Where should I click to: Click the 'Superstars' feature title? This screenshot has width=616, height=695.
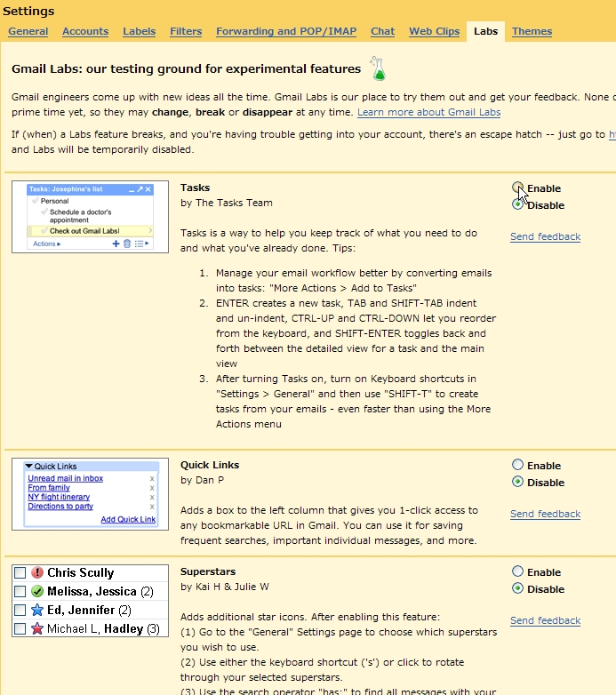tap(208, 571)
